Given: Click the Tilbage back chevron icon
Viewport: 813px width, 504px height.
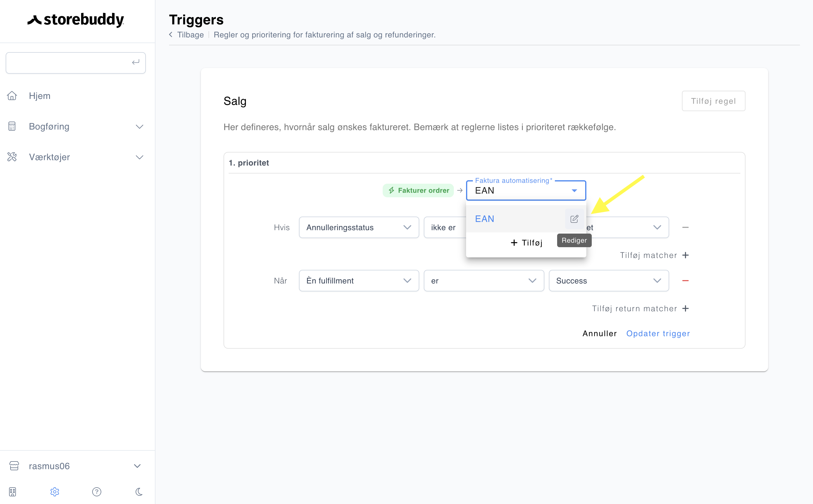Looking at the screenshot, I should (171, 35).
